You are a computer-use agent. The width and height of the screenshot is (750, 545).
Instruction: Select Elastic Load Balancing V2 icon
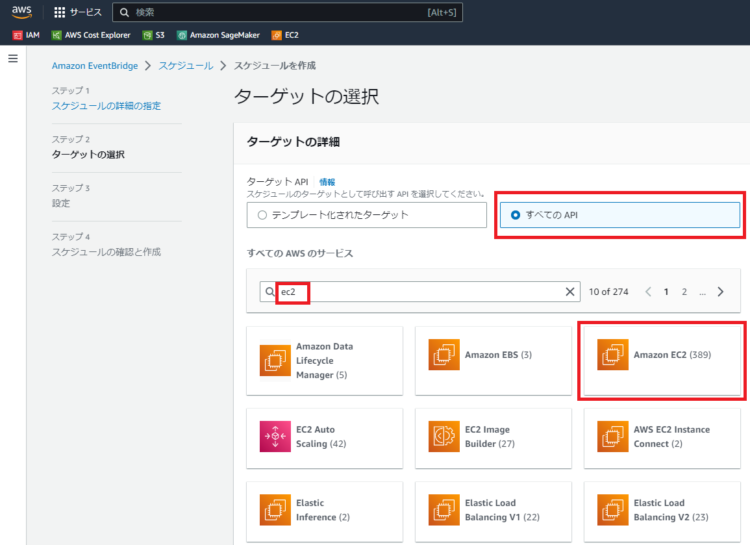click(x=613, y=510)
